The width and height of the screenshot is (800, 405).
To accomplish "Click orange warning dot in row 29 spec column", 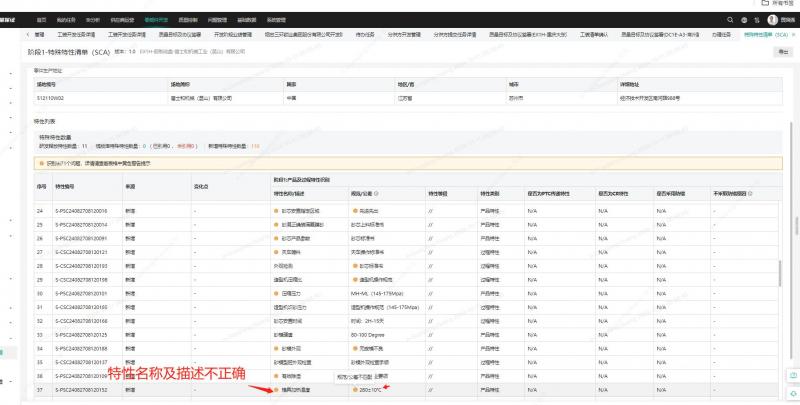I will pyautogui.click(x=355, y=280).
